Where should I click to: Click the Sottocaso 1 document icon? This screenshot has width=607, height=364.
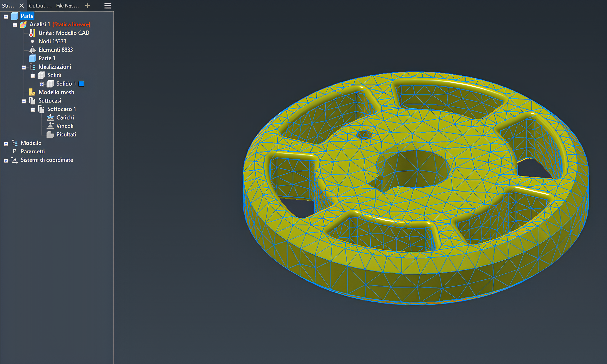(x=41, y=109)
